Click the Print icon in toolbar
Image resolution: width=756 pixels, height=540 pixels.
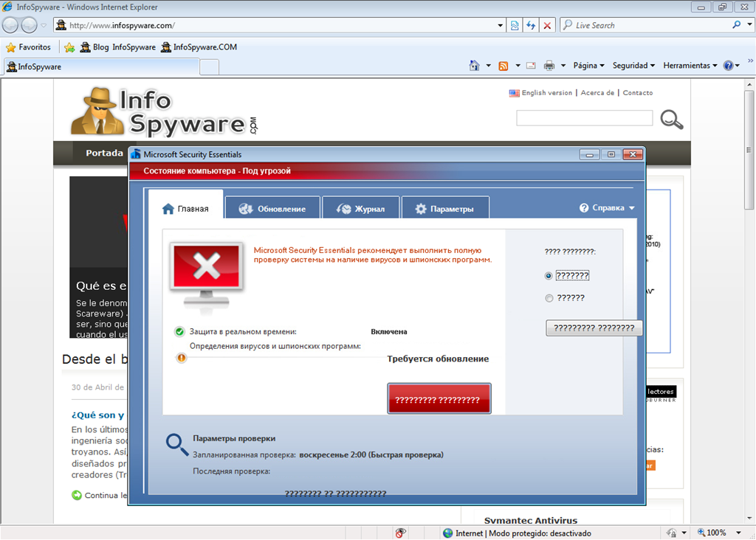(549, 66)
